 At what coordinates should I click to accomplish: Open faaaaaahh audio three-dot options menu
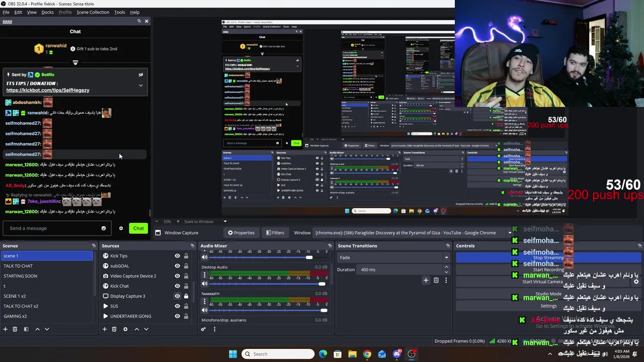[204, 302]
